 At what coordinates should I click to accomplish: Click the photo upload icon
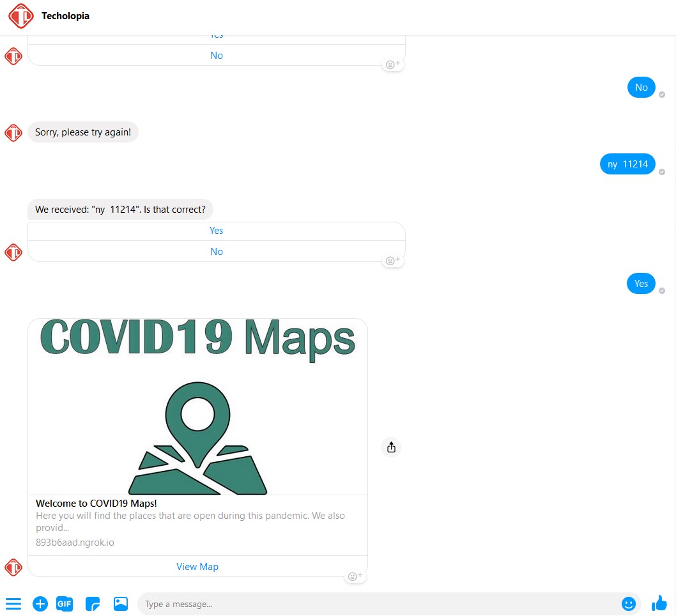point(121,604)
